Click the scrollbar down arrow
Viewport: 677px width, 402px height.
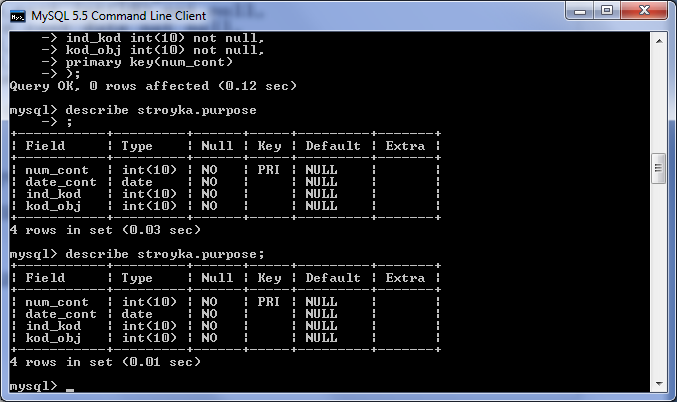[659, 383]
